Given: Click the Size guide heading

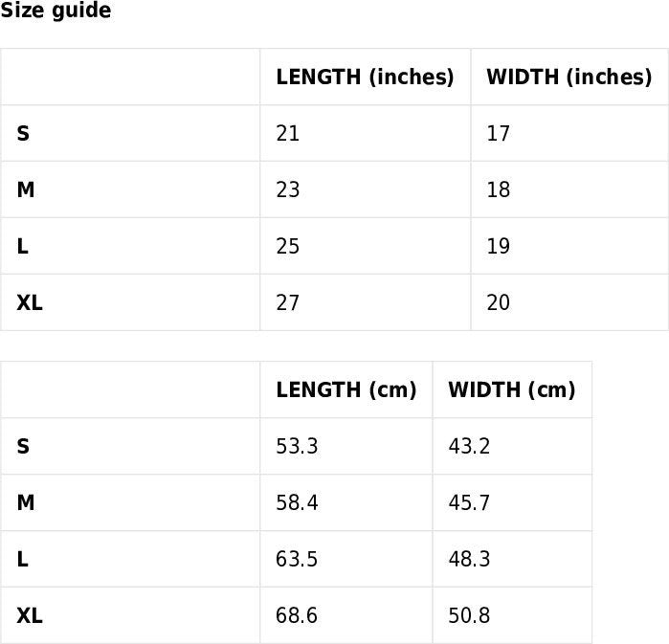Looking at the screenshot, I should coord(56,11).
